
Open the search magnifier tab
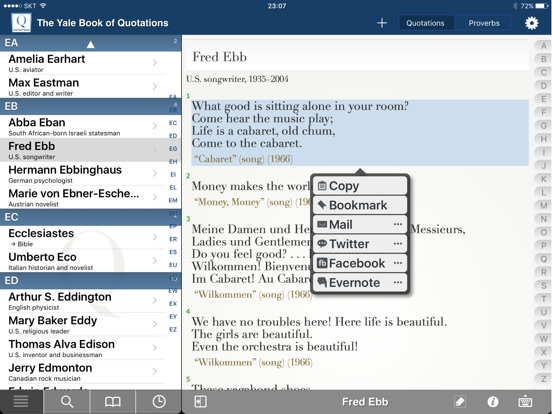click(x=67, y=402)
